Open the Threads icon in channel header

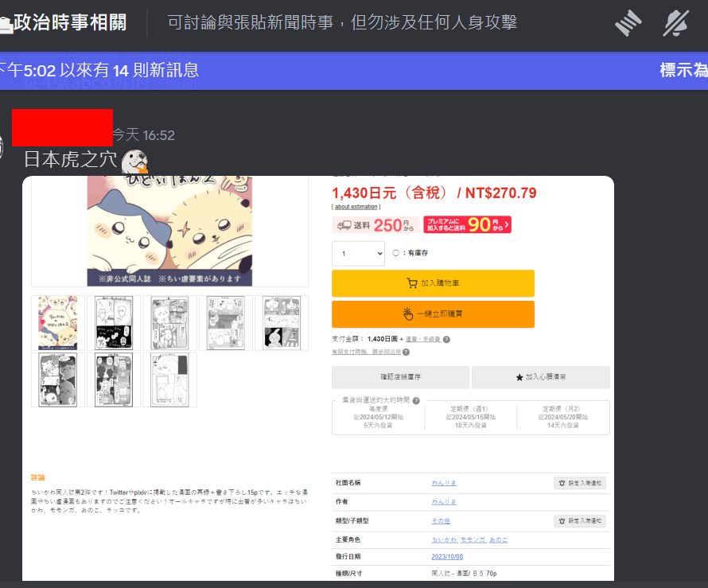[628, 22]
